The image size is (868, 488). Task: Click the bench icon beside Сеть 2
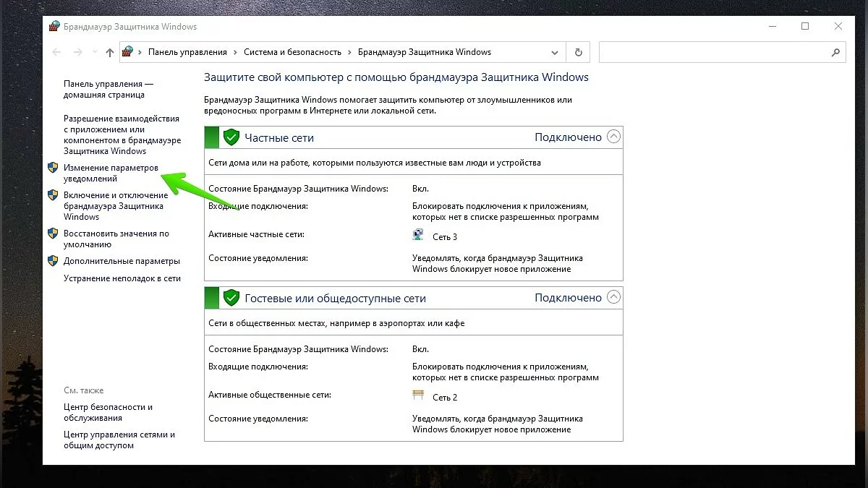419,395
